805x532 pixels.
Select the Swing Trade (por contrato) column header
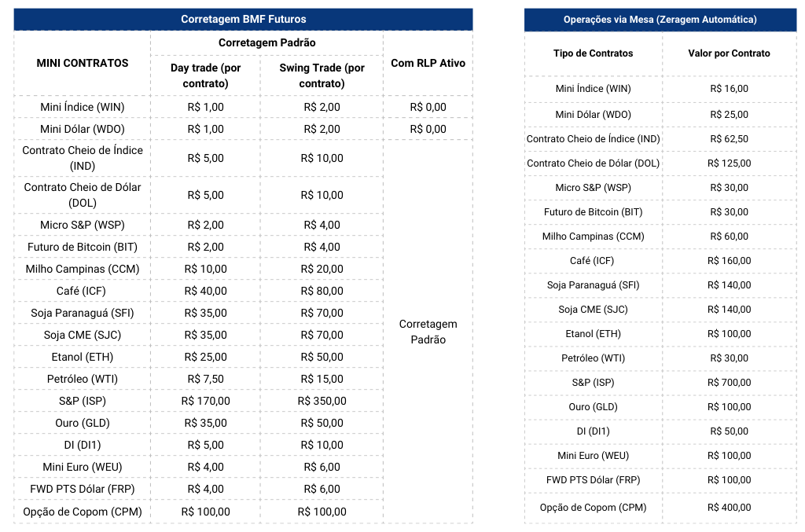pyautogui.click(x=322, y=75)
